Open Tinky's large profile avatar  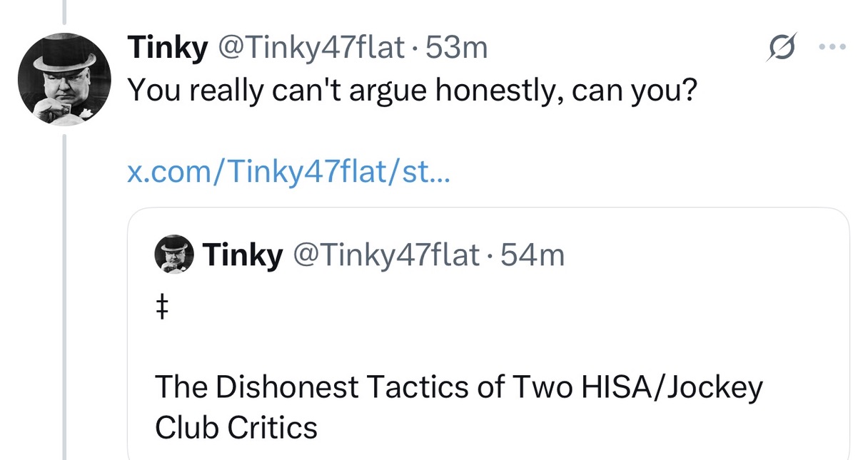coord(64,79)
